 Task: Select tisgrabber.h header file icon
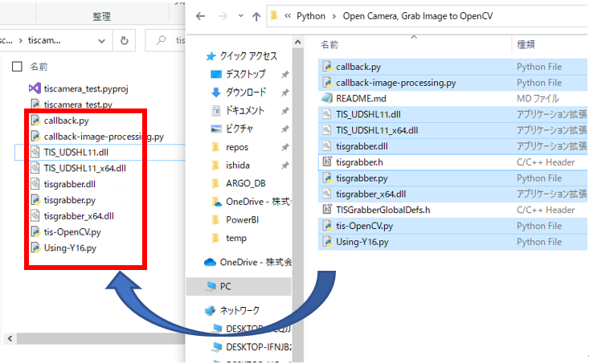click(x=327, y=162)
